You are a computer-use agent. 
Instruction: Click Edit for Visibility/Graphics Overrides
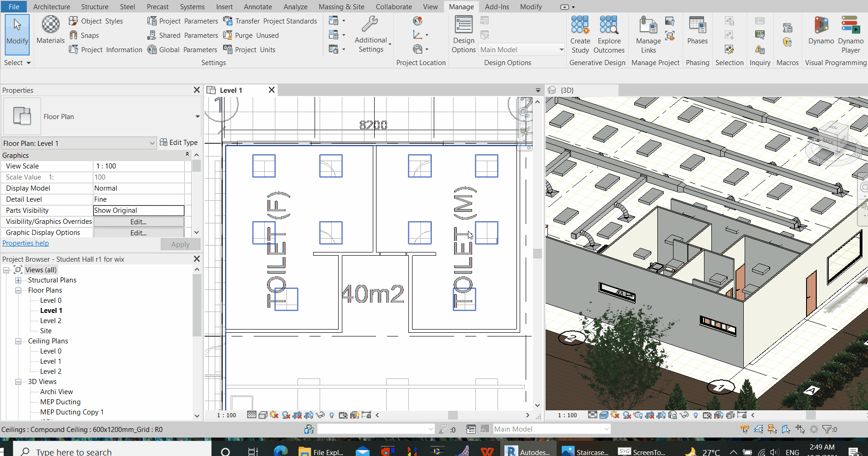(x=139, y=222)
